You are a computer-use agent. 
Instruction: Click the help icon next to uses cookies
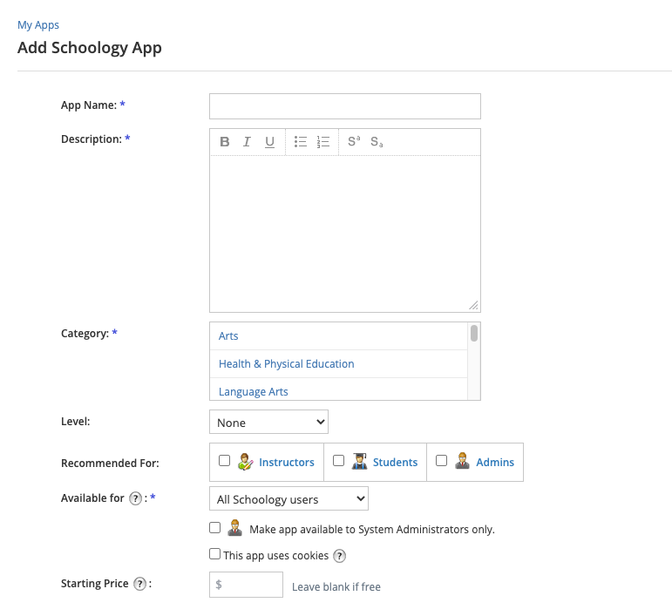pyautogui.click(x=339, y=556)
